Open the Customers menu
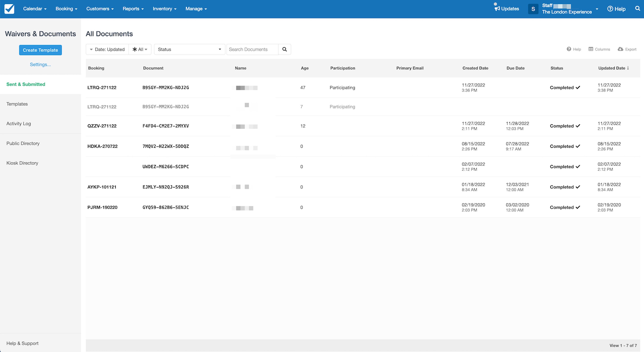Viewport: 644px width, 352px height. click(100, 9)
